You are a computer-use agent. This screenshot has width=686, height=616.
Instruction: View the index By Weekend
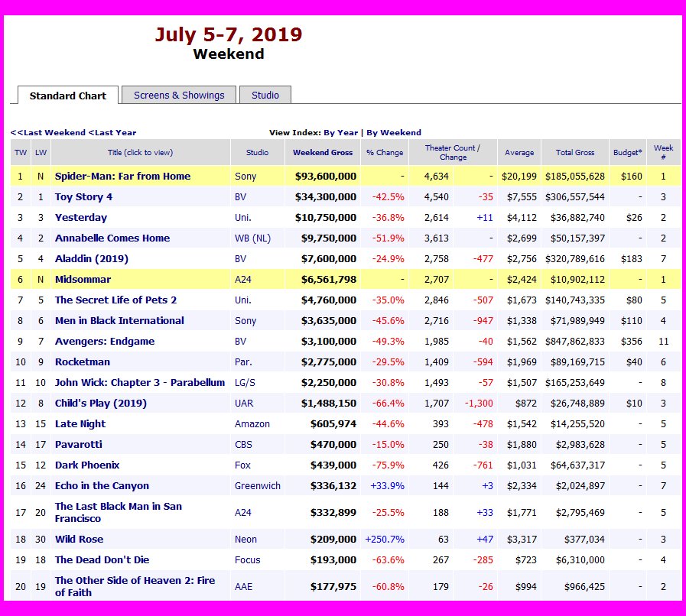tap(394, 132)
